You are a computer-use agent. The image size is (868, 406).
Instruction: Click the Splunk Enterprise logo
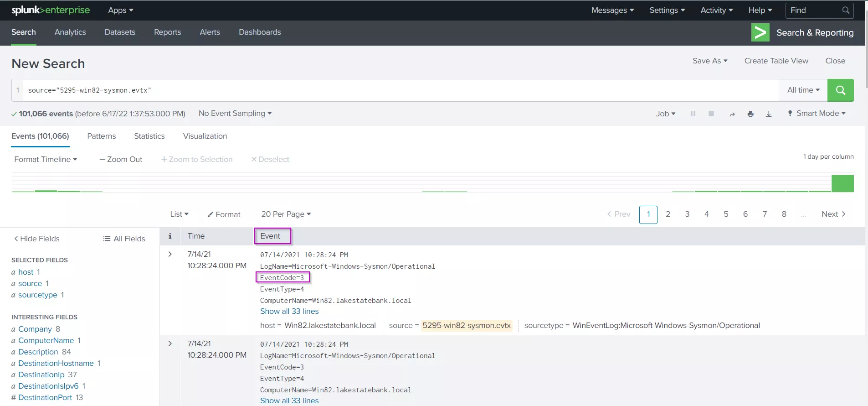tap(51, 10)
